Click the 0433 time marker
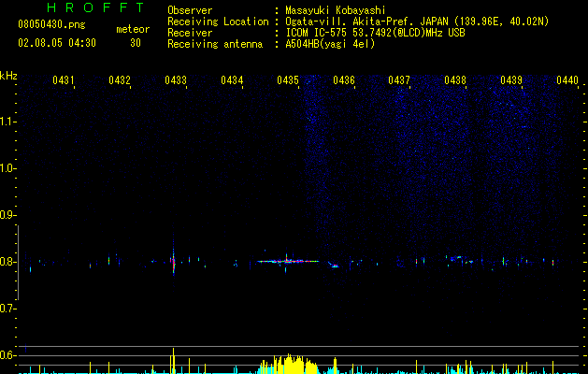Image resolution: width=588 pixels, height=374 pixels. pos(176,79)
